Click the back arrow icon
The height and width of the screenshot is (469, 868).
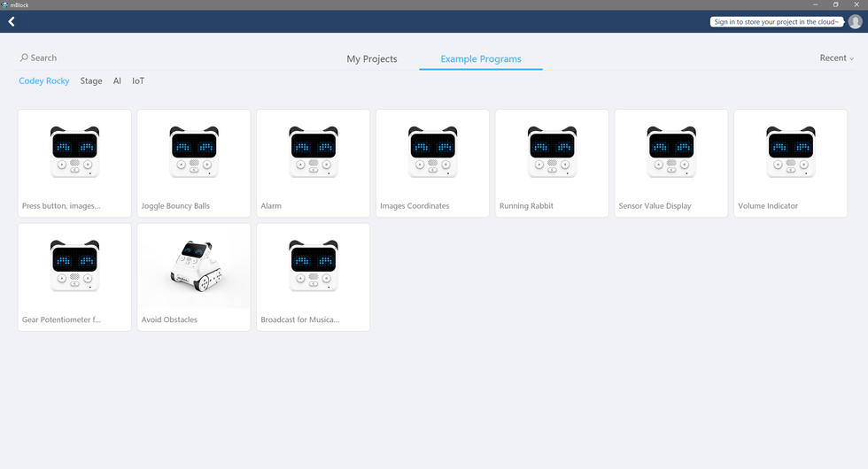(x=12, y=22)
